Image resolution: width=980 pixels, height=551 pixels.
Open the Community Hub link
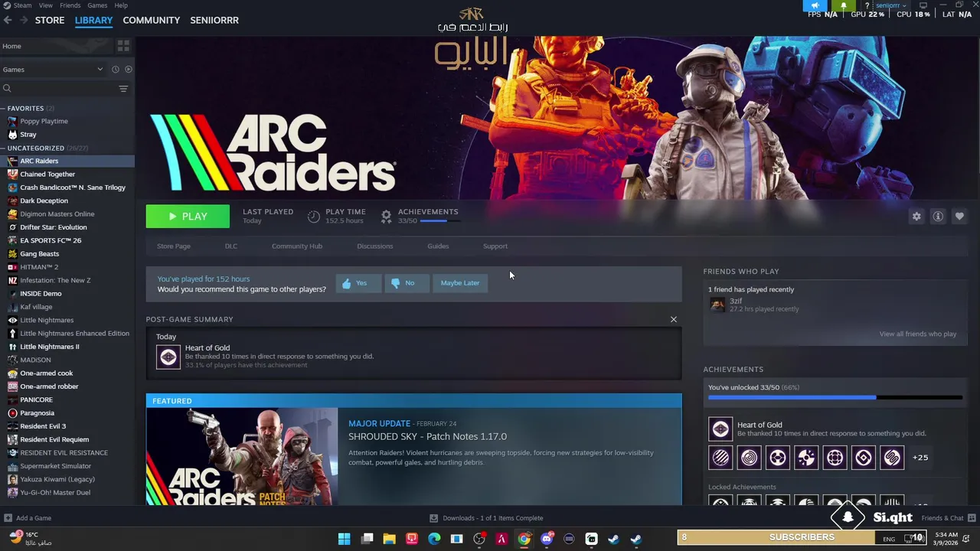297,246
